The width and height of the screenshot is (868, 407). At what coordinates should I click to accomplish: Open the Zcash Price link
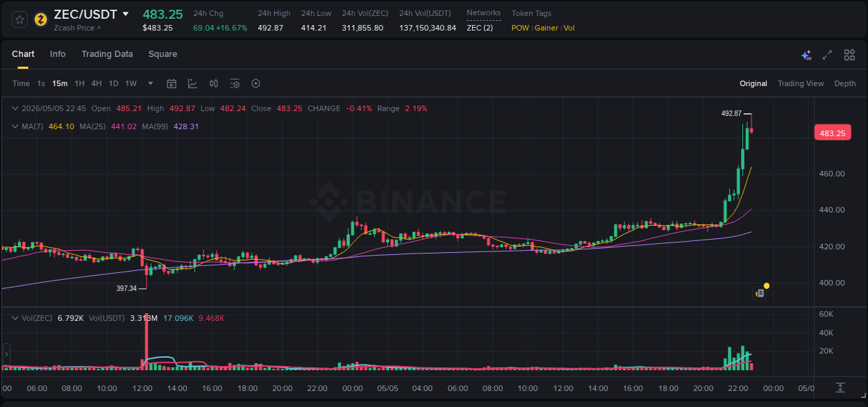tap(76, 28)
